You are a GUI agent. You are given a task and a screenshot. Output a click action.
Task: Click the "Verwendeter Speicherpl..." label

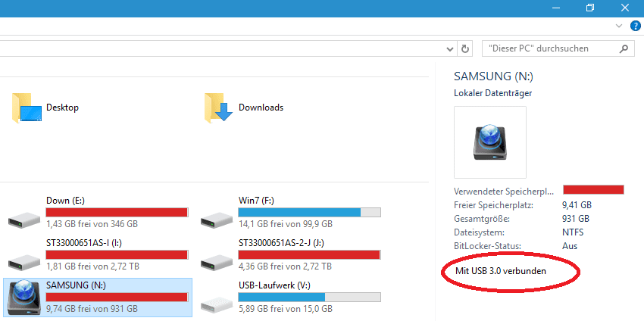tap(504, 192)
